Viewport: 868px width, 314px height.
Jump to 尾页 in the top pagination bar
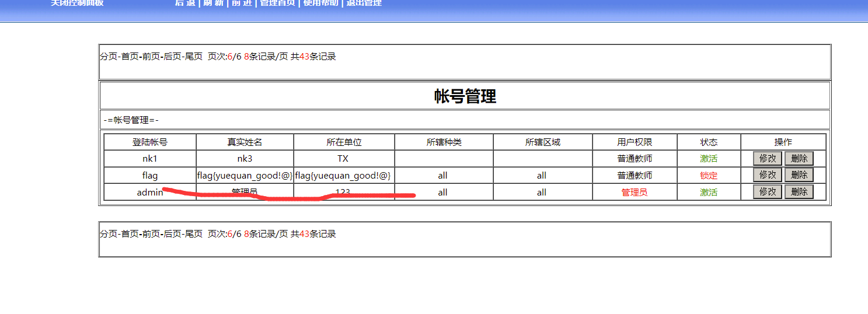point(194,57)
